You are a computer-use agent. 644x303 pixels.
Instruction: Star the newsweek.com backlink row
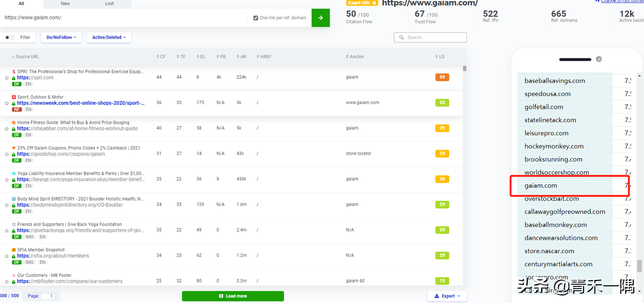[7, 104]
